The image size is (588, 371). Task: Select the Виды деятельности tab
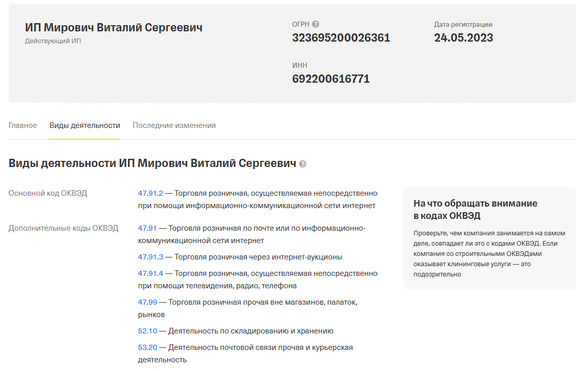tap(84, 125)
